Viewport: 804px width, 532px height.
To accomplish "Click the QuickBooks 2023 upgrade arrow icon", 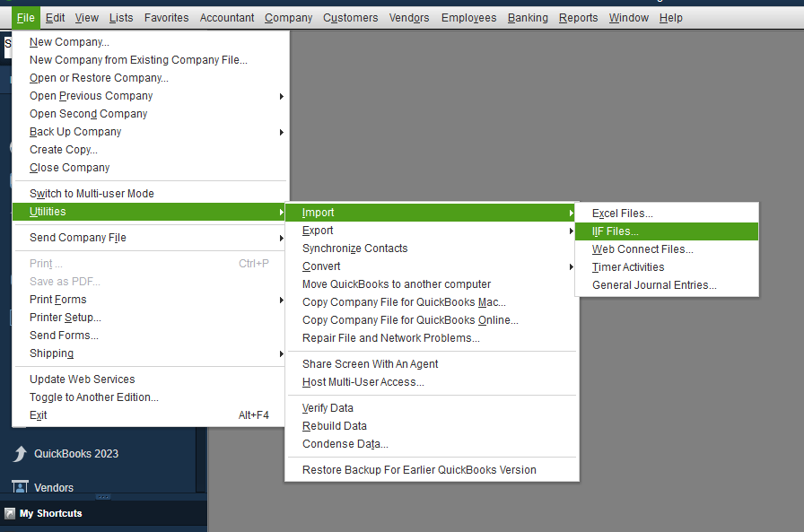I will (20, 454).
